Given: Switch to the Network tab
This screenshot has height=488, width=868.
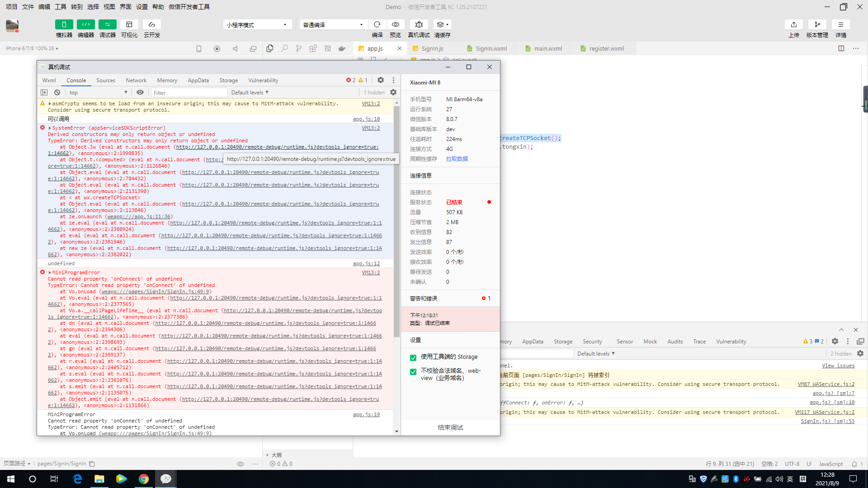Looking at the screenshot, I should [x=136, y=80].
